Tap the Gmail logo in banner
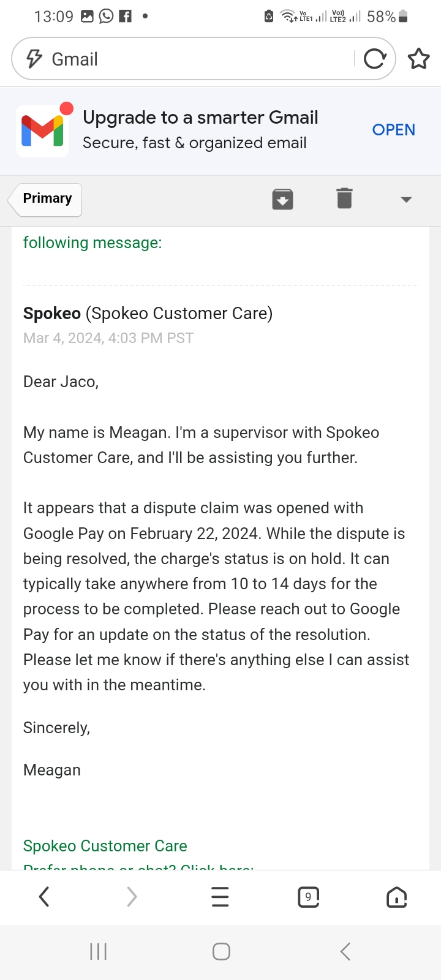This screenshot has height=980, width=441. (42, 130)
